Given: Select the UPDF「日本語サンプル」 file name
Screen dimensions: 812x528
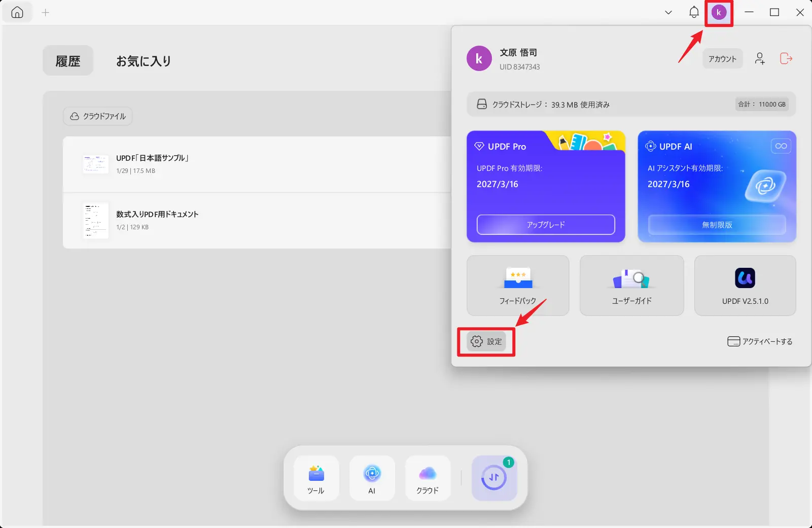Looking at the screenshot, I should click(x=153, y=158).
